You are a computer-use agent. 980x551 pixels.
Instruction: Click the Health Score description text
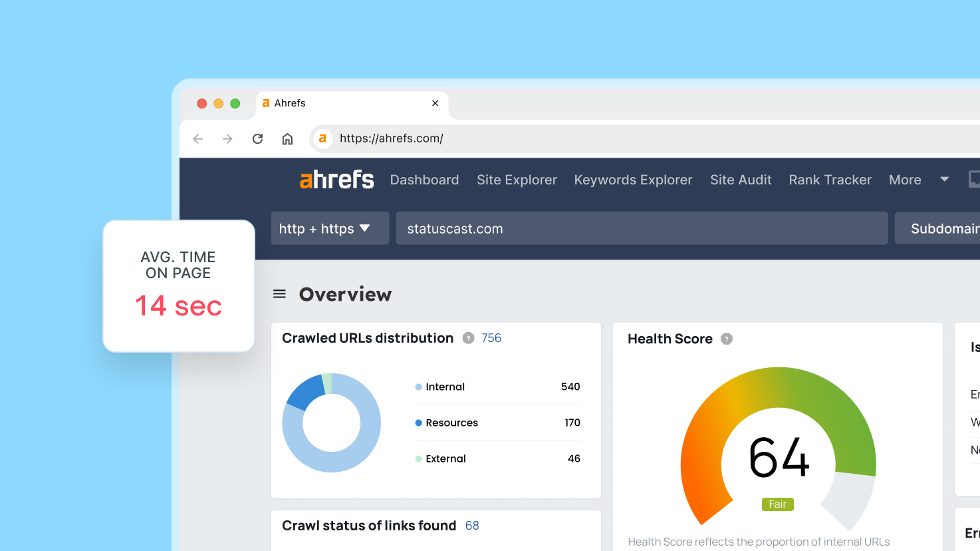(759, 542)
